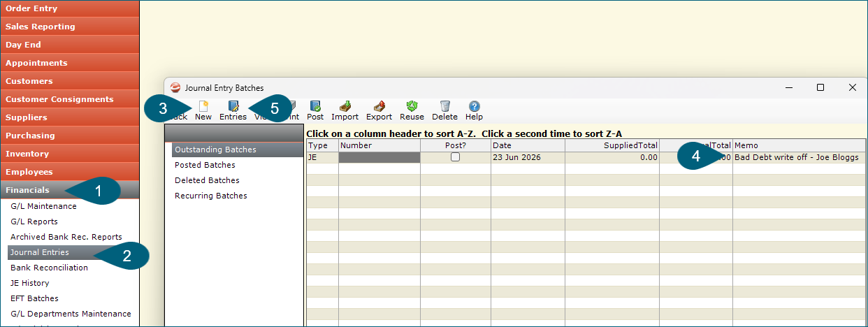Sort by the SuppliedTotal column header

tap(612, 145)
